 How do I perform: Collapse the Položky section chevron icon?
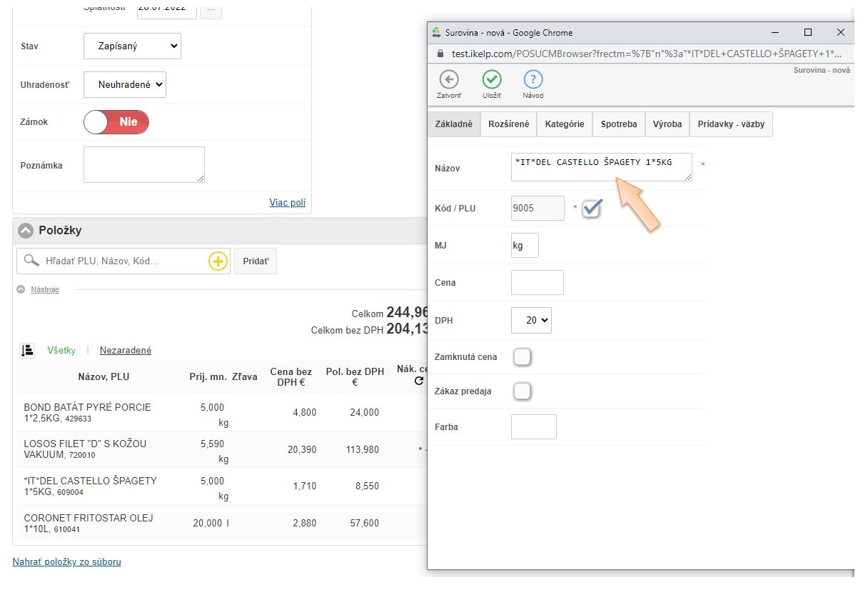(x=26, y=231)
